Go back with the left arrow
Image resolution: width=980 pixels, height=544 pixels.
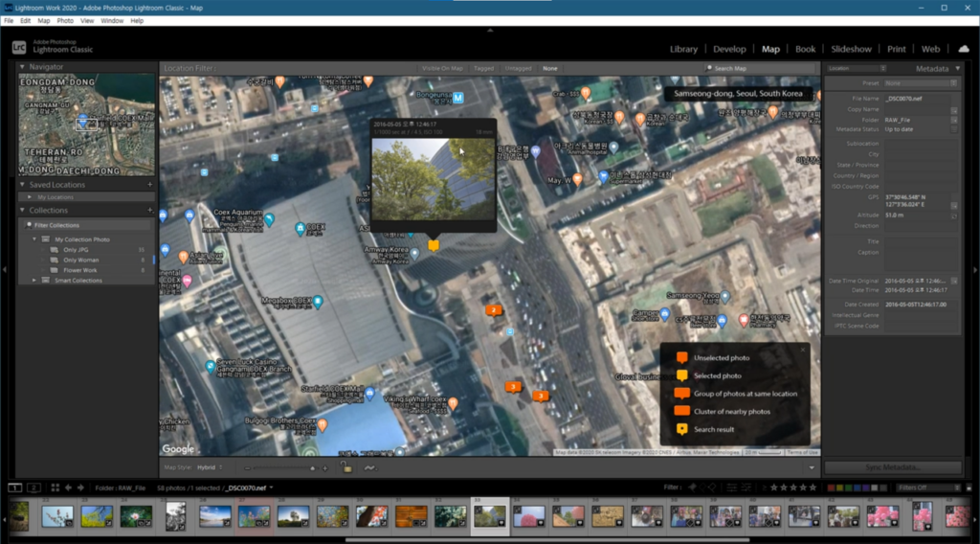click(x=68, y=487)
